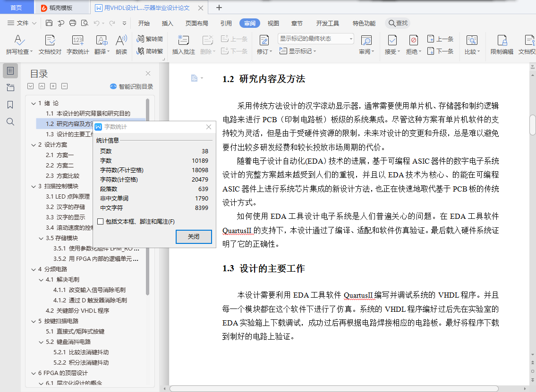Image resolution: width=536 pixels, height=392 pixels.
Task: Select outline item 4.2 关键部分 VHDL 程序
Action: pyautogui.click(x=77, y=311)
